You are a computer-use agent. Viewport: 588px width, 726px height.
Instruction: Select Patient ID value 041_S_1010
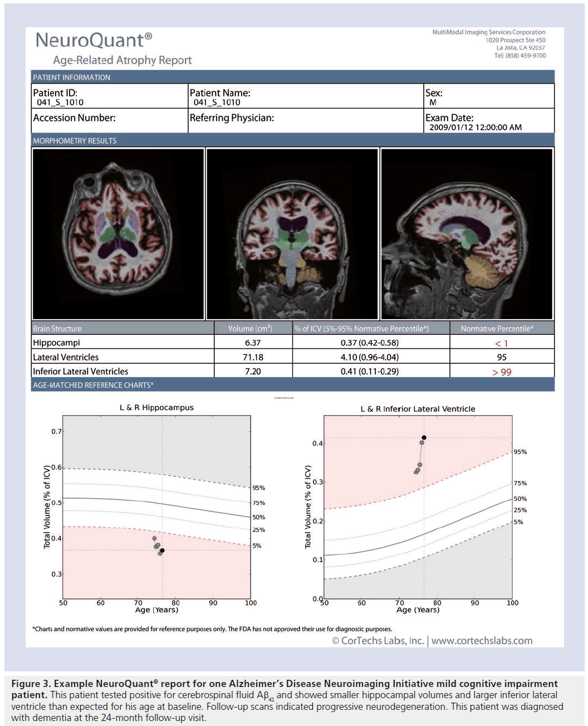60,103
